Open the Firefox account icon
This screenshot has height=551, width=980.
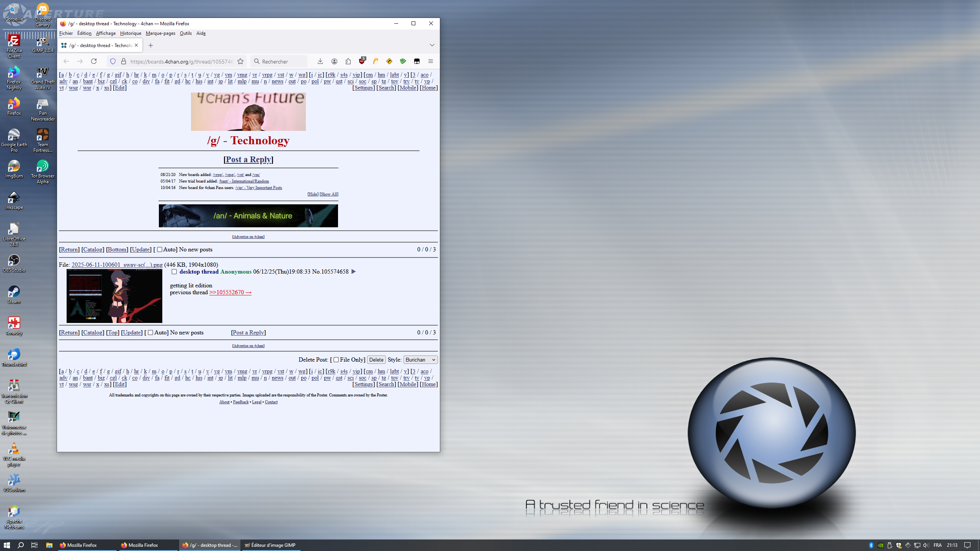point(334,61)
